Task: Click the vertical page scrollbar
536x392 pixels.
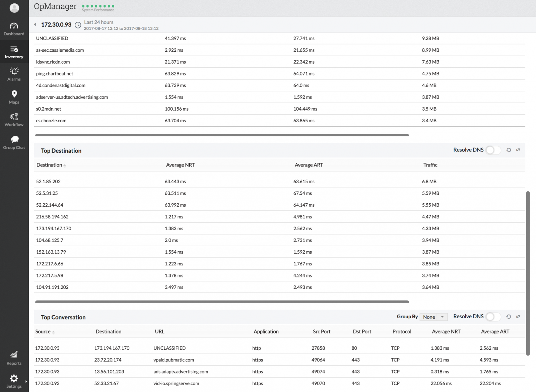Action: (528, 273)
